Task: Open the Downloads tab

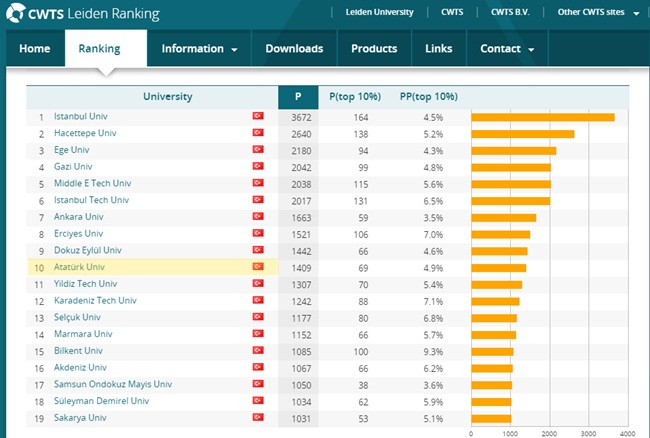Action: pyautogui.click(x=294, y=48)
